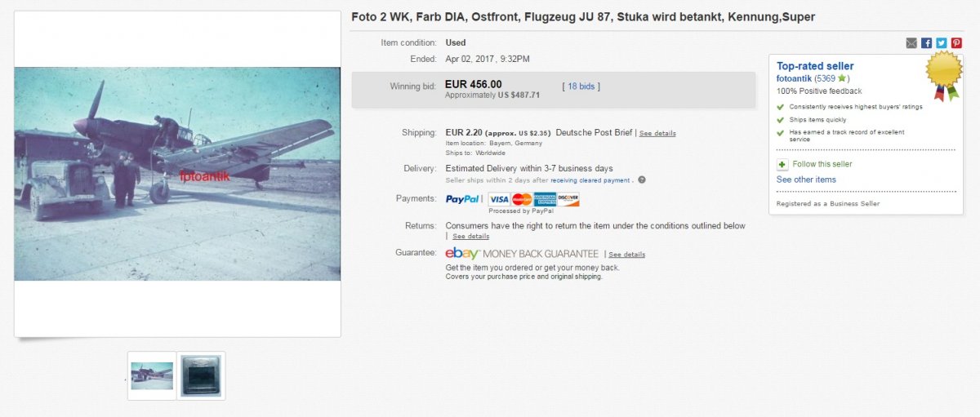980x417 pixels.
Task: Share the listing on Facebook
Action: 926,42
